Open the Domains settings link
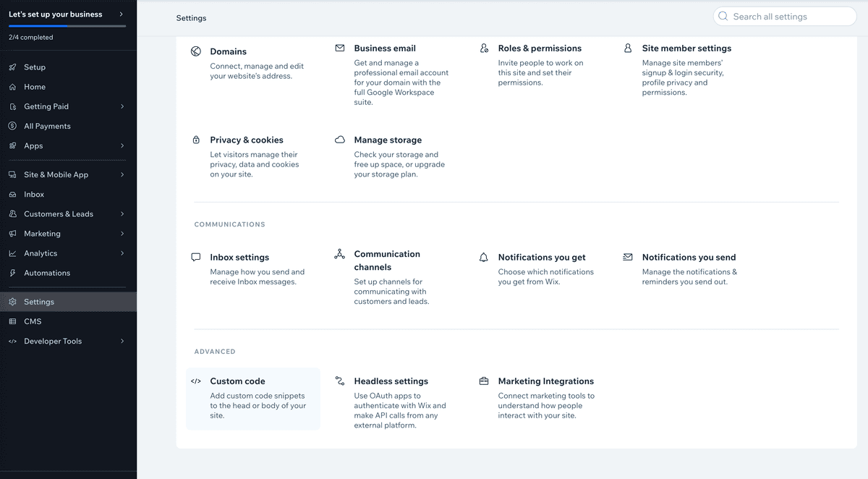The width and height of the screenshot is (868, 479). [x=229, y=51]
